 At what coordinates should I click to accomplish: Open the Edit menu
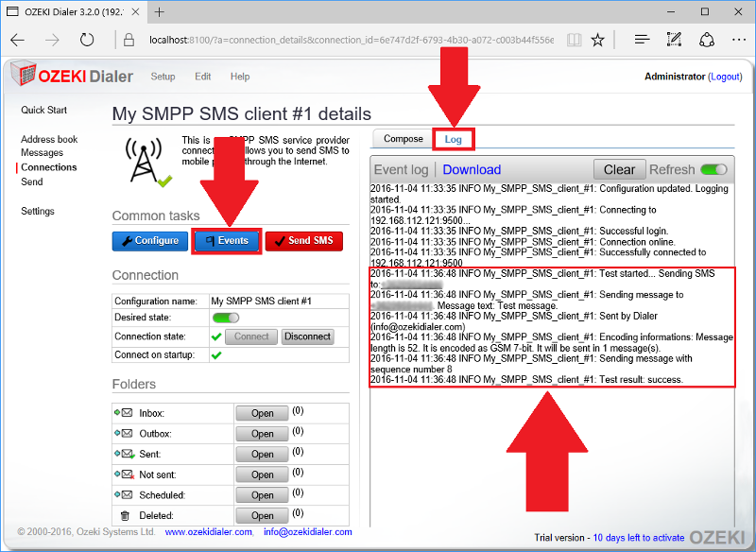(203, 77)
